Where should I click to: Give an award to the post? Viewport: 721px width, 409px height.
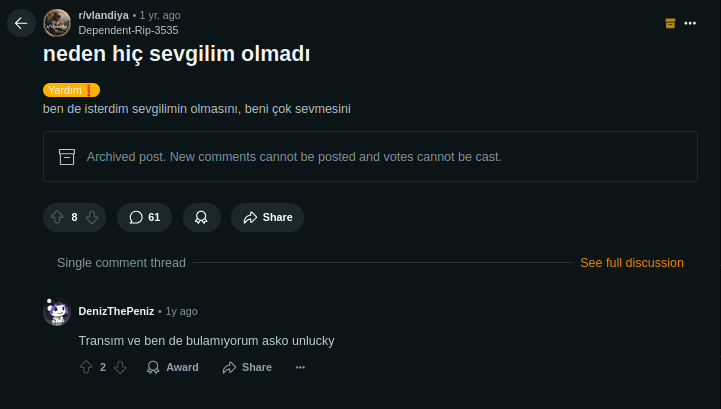[201, 217]
